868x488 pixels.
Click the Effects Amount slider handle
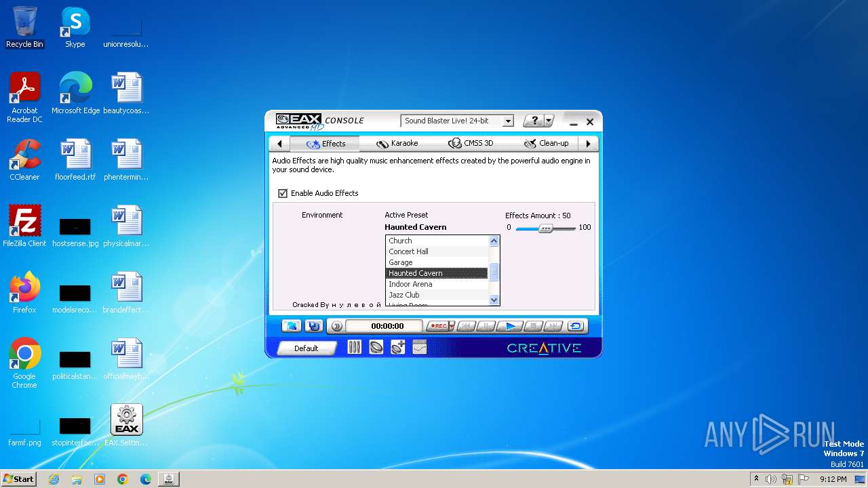pos(546,228)
